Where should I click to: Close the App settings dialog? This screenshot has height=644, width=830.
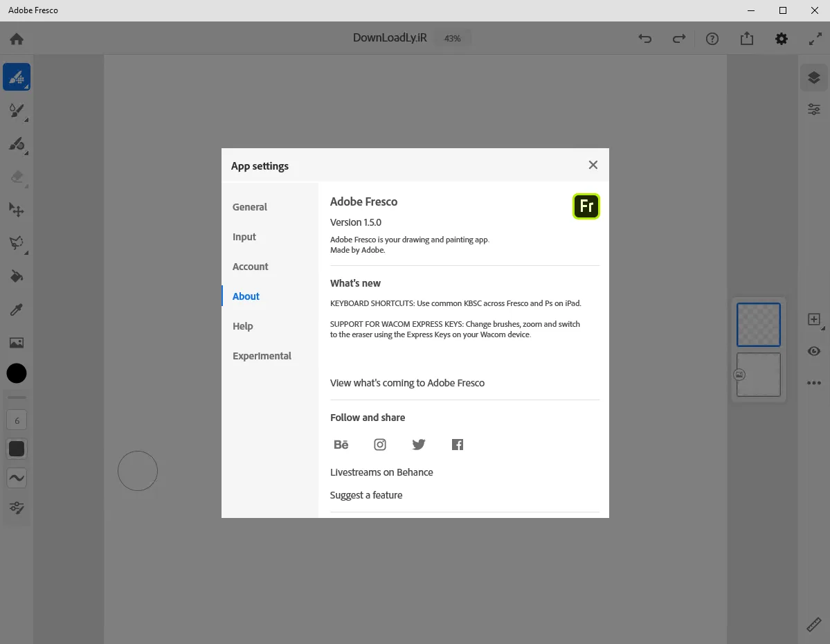pyautogui.click(x=593, y=165)
